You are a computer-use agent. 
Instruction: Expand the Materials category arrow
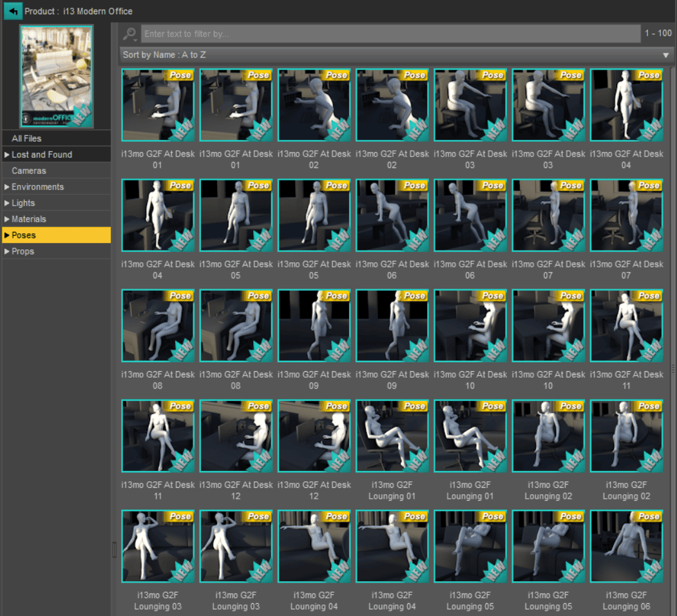point(7,219)
